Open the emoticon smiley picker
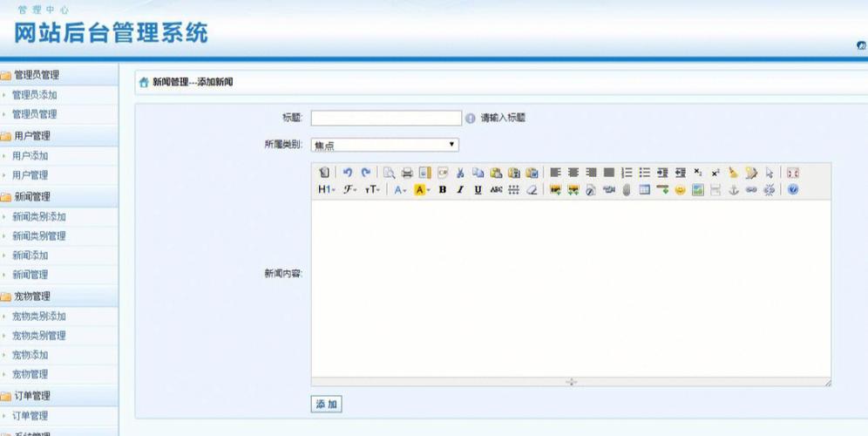868x436 pixels. [x=681, y=189]
